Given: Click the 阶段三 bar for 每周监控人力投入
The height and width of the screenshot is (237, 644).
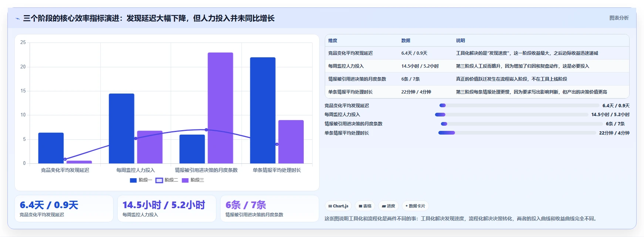Looking at the screenshot, I should click(150, 147).
